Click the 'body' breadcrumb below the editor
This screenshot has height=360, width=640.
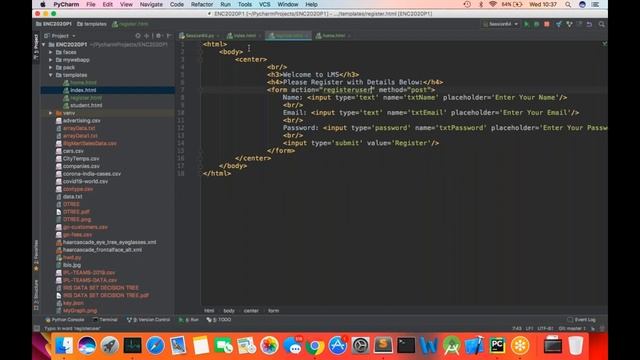click(229, 311)
